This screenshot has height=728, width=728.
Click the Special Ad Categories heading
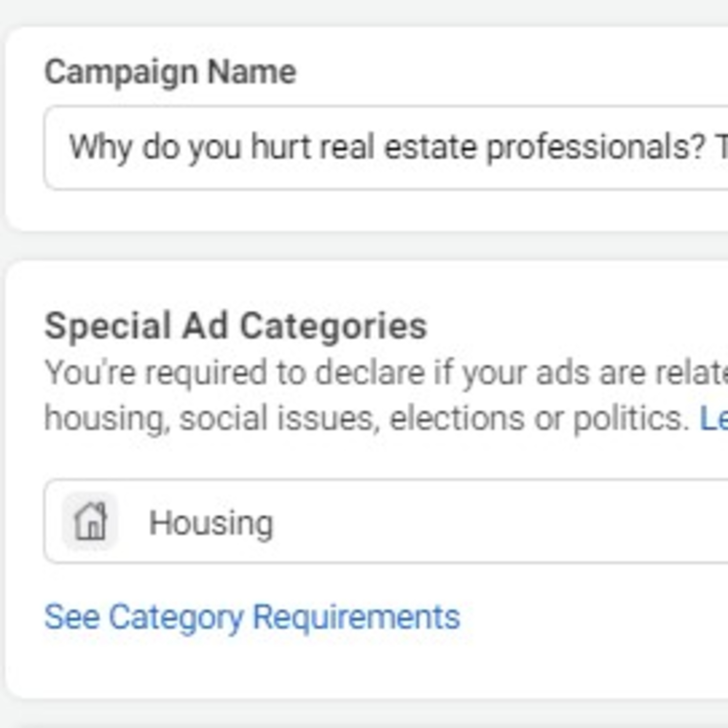(x=237, y=328)
